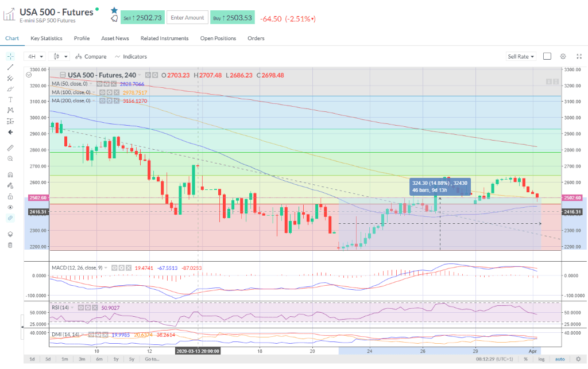Select the trend line drawing tool
Viewport: 588px width, 369px height.
10,67
